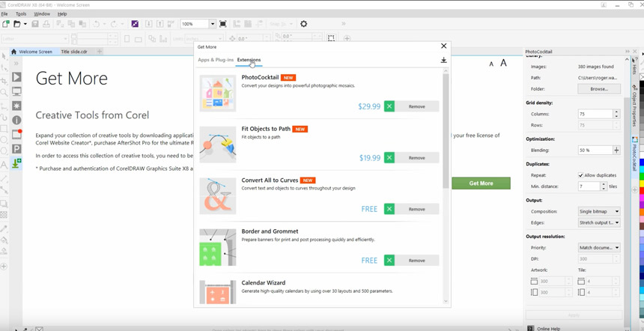The image size is (644, 331).
Task: Click green X icon beside Convert All to Curves
Action: point(389,209)
